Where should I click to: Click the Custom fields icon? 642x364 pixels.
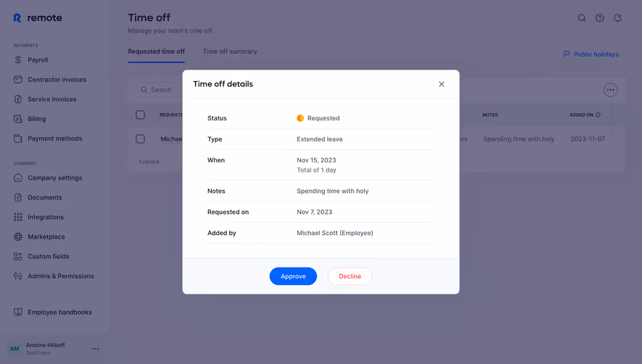18,256
